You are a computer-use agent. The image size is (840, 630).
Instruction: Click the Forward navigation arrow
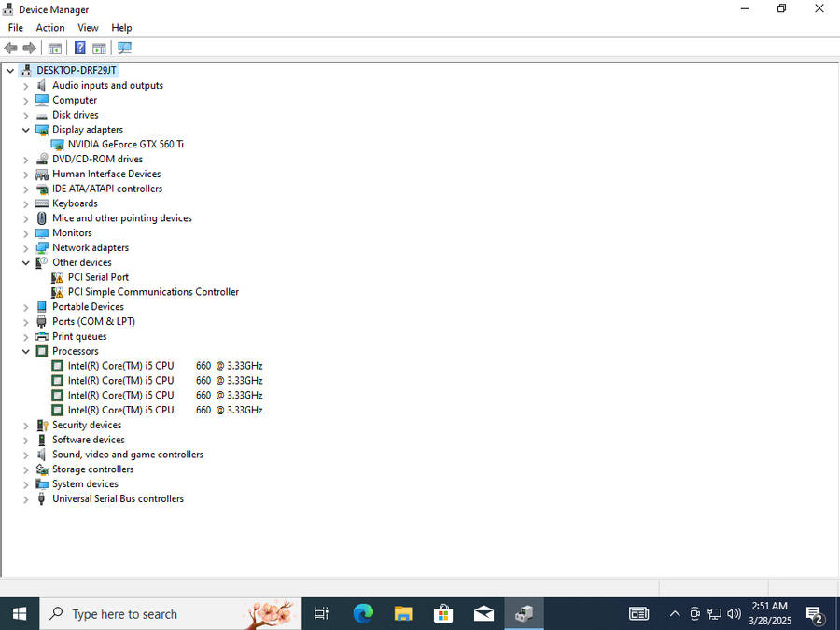point(27,48)
